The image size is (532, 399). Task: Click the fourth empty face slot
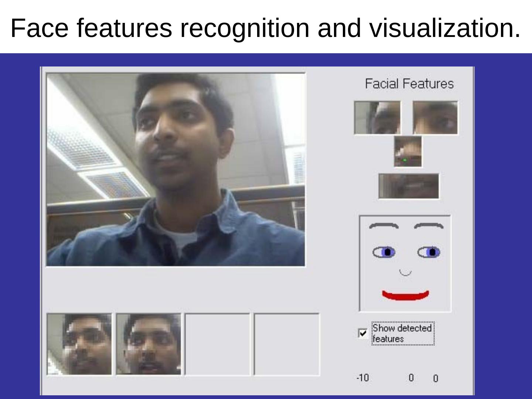click(x=287, y=344)
